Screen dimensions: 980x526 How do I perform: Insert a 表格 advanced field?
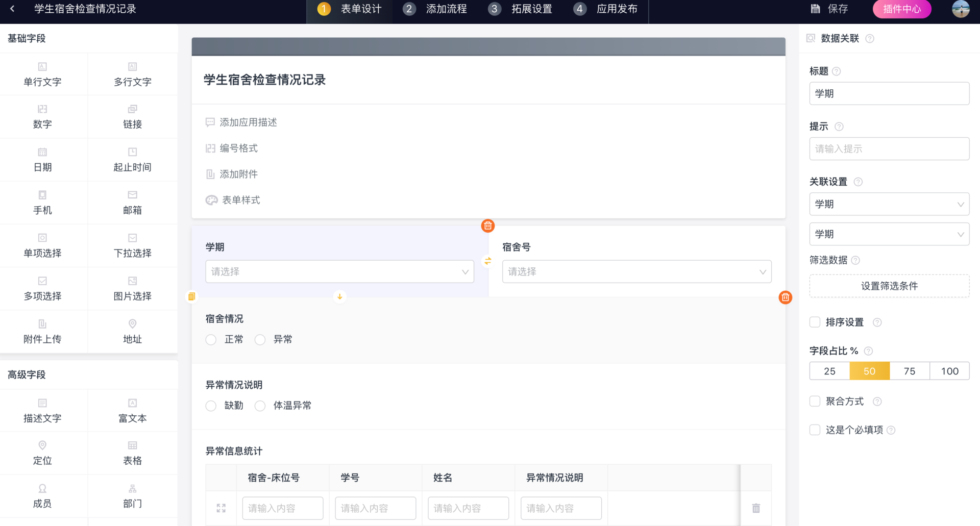click(132, 453)
